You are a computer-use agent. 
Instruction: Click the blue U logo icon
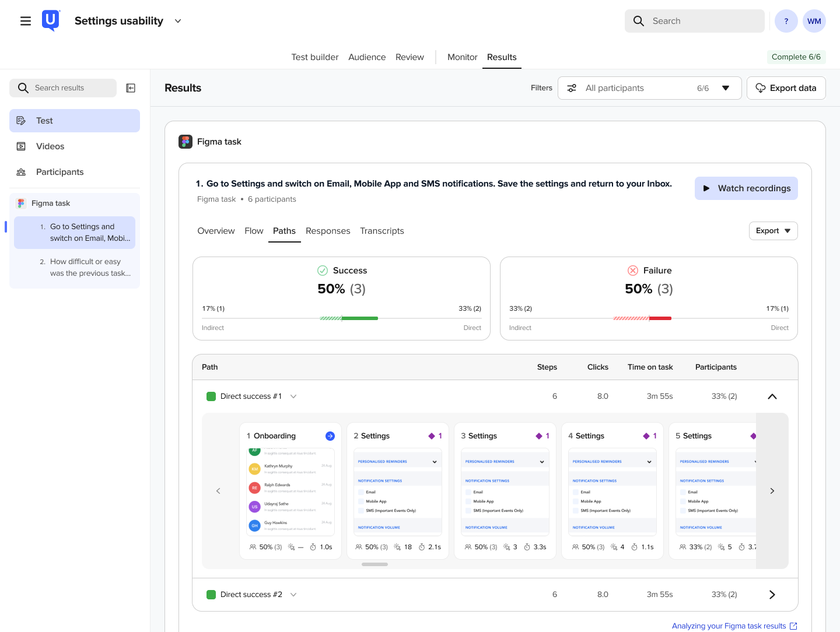pos(51,20)
